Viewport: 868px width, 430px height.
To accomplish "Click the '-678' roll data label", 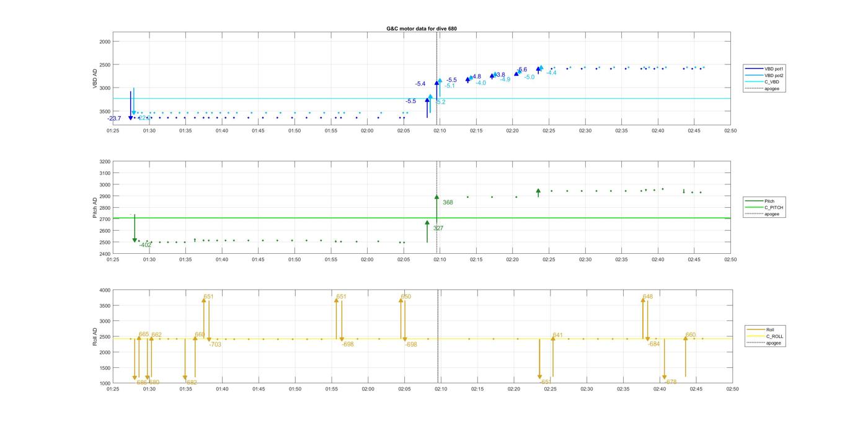I will (x=670, y=382).
